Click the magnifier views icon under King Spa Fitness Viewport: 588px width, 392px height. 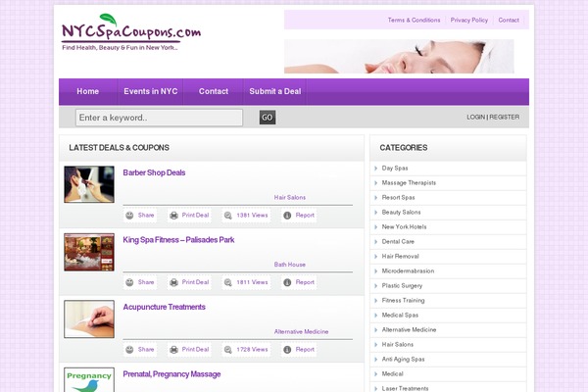tap(228, 282)
